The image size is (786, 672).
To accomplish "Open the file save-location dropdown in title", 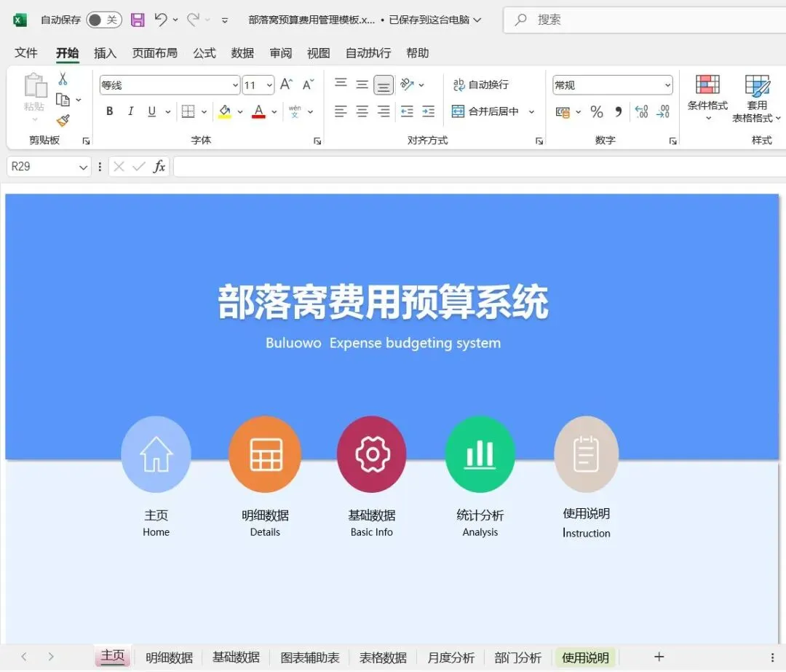I will coord(477,20).
